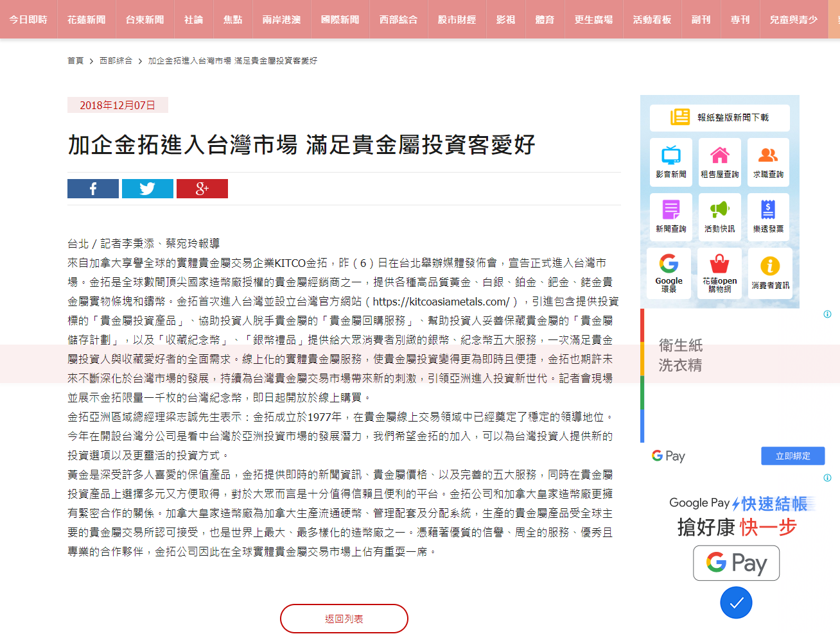Click 西部綜合 breadcrumb link
The width and height of the screenshot is (840, 643).
pos(116,61)
